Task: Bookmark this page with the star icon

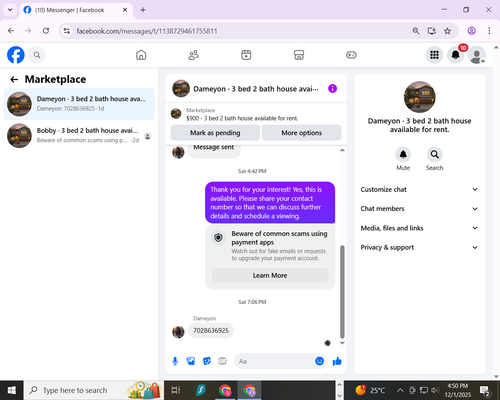Action: 447,31
